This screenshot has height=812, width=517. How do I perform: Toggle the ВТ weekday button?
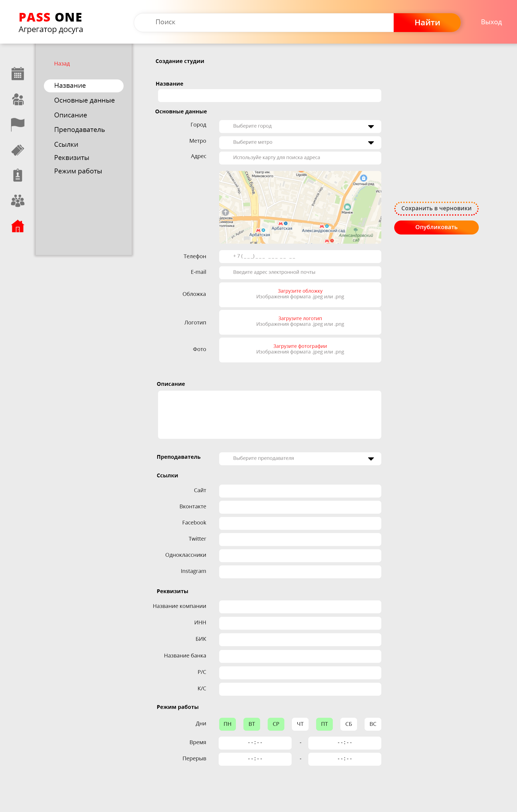(251, 724)
